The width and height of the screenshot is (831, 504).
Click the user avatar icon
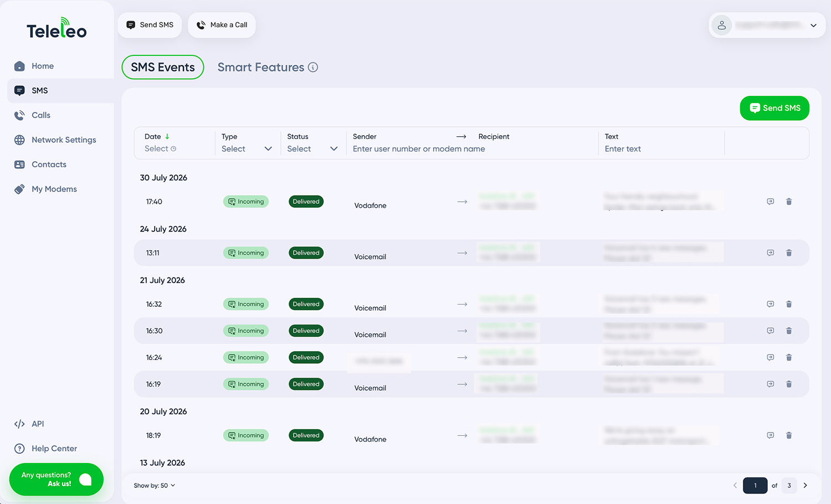coord(722,25)
